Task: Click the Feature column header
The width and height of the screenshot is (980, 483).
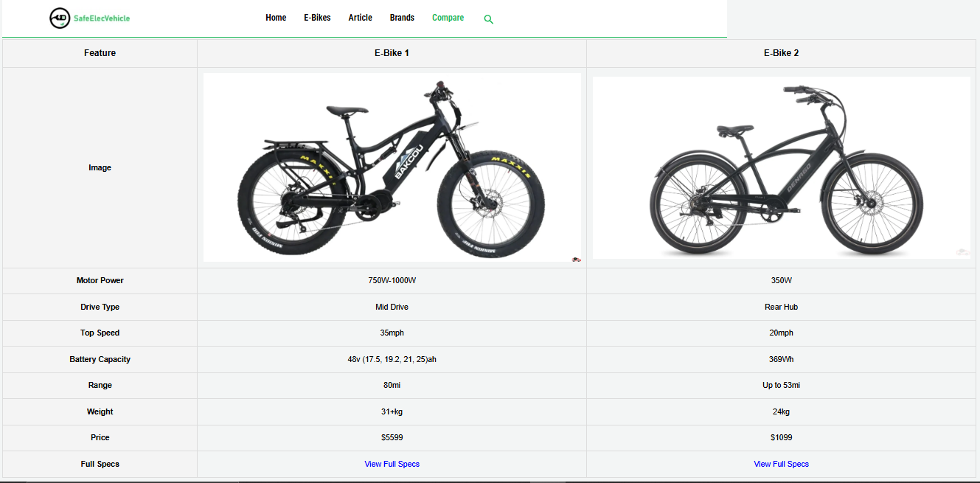Action: pyautogui.click(x=100, y=53)
